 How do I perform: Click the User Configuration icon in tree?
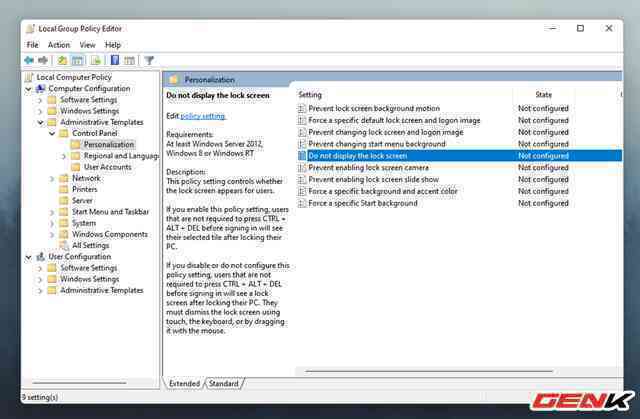tap(40, 257)
